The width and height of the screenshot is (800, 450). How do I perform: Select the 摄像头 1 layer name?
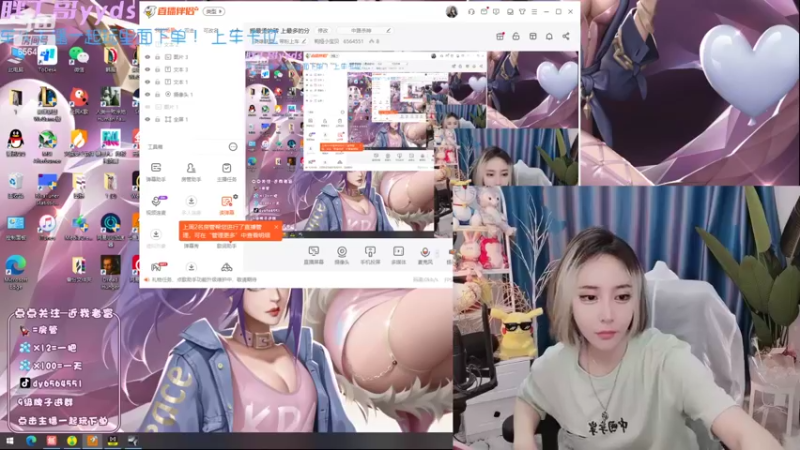tap(183, 94)
